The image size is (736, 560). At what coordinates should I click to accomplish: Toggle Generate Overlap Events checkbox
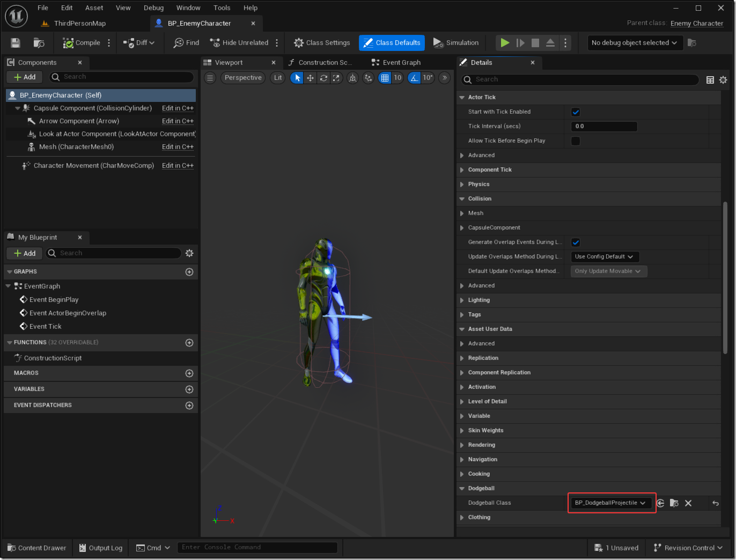[576, 242]
